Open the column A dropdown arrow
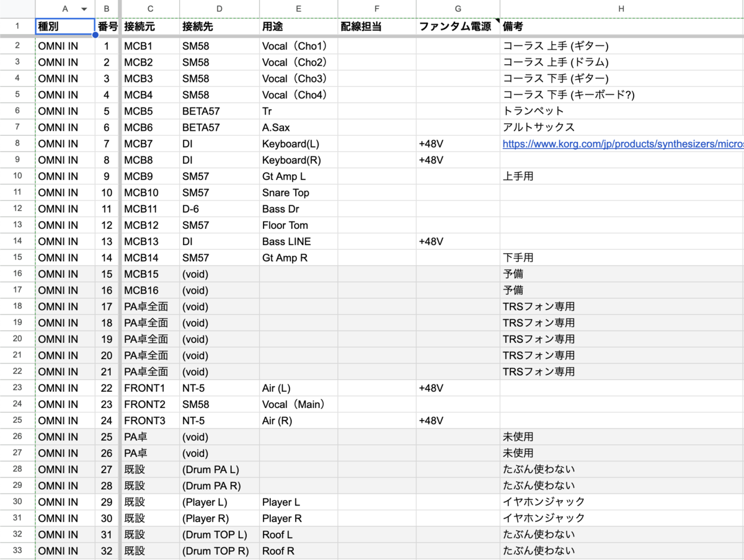 [84, 9]
